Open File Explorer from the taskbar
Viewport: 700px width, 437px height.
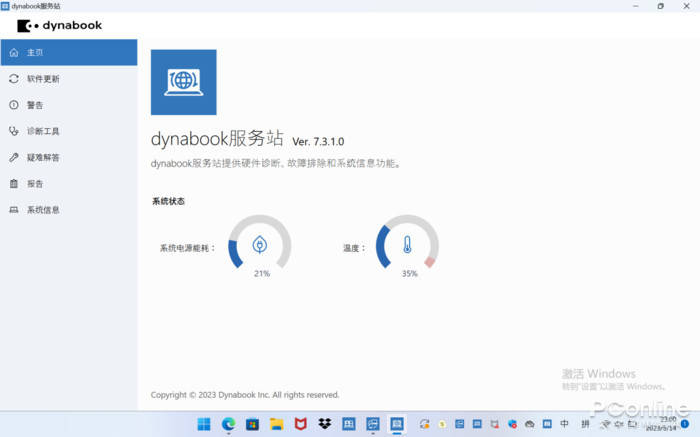[x=276, y=424]
